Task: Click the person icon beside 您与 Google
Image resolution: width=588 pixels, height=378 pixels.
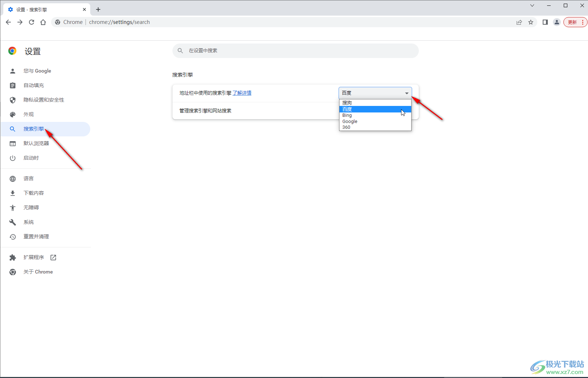Action: point(13,71)
